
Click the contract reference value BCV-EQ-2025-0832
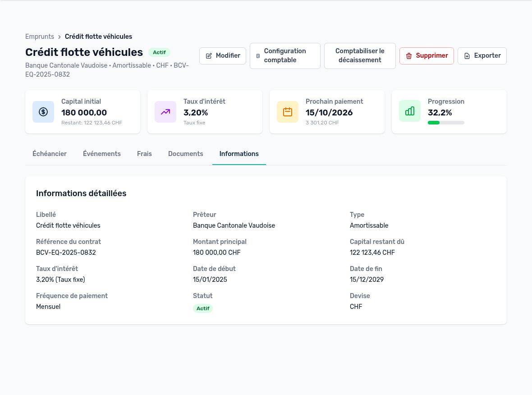(66, 253)
